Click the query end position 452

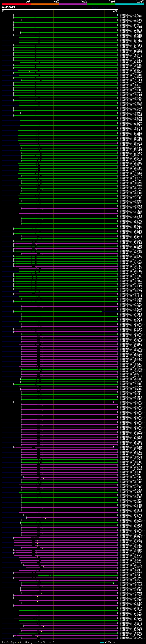coord(115,11)
